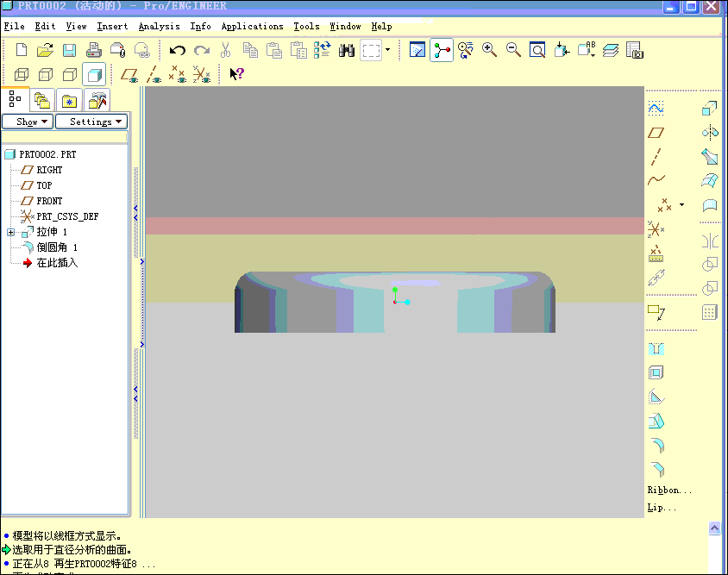Select the Datum Axis tool

pos(656,157)
